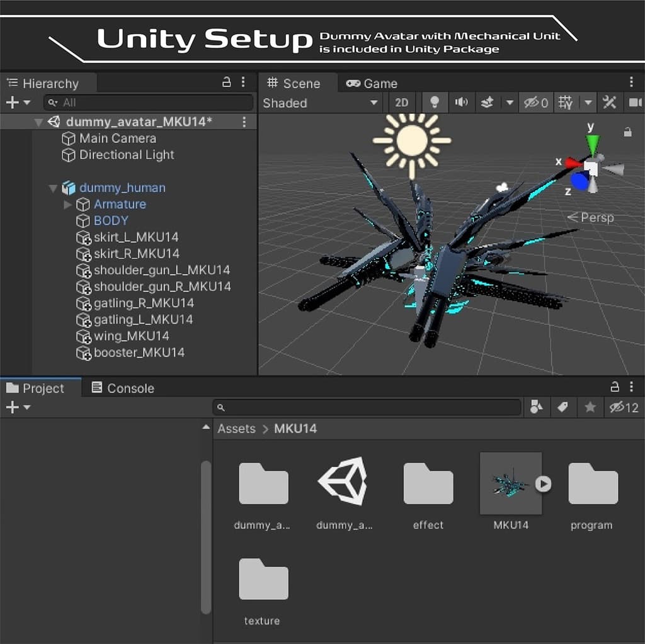Click the scene camera settings icon
This screenshot has width=645, height=644.
click(x=635, y=103)
